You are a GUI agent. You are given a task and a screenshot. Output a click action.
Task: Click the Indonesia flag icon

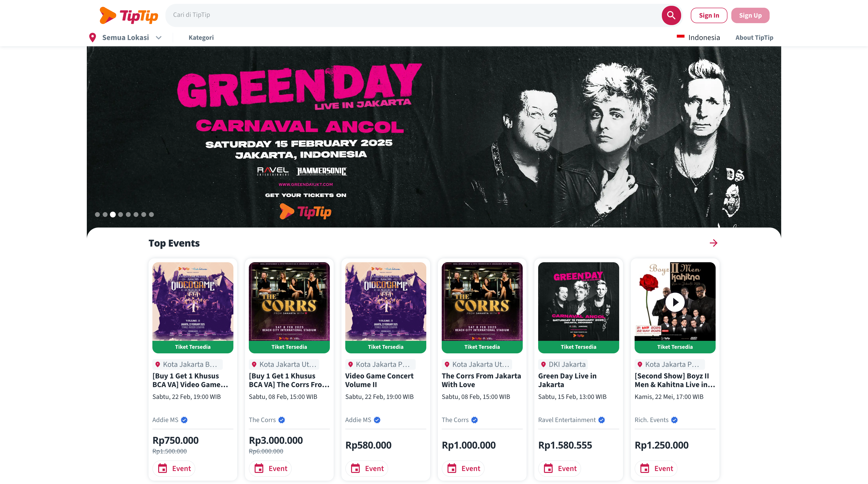pyautogui.click(x=680, y=36)
